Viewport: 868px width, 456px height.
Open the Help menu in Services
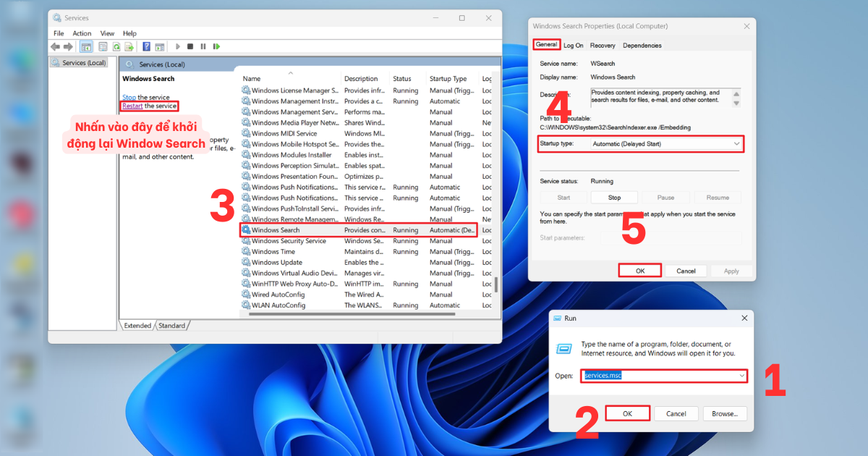[x=129, y=33]
